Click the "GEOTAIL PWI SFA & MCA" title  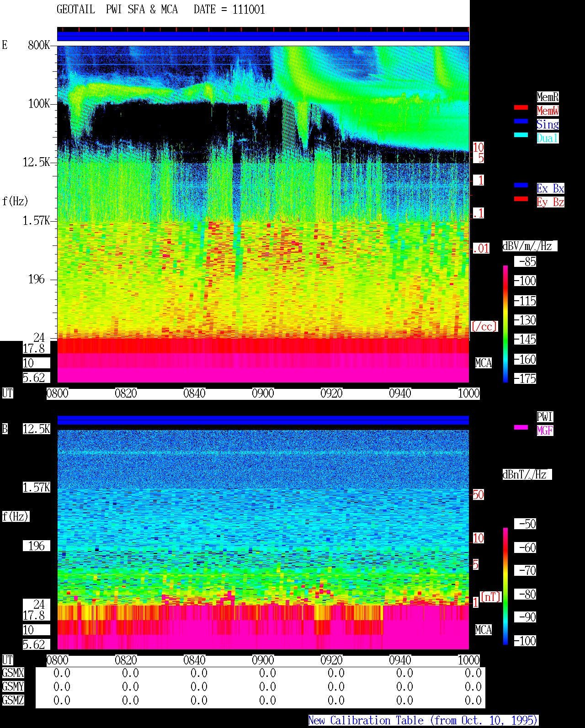(x=117, y=10)
